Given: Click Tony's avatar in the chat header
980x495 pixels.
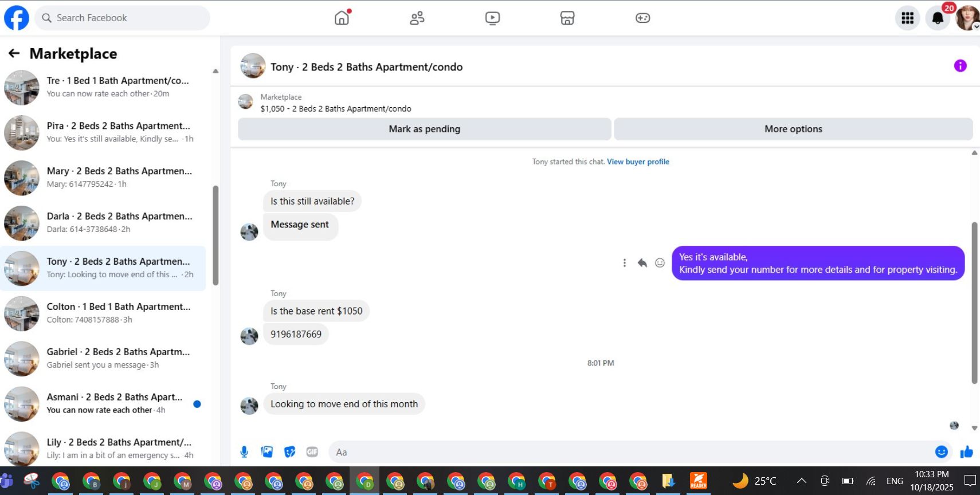Looking at the screenshot, I should (253, 66).
